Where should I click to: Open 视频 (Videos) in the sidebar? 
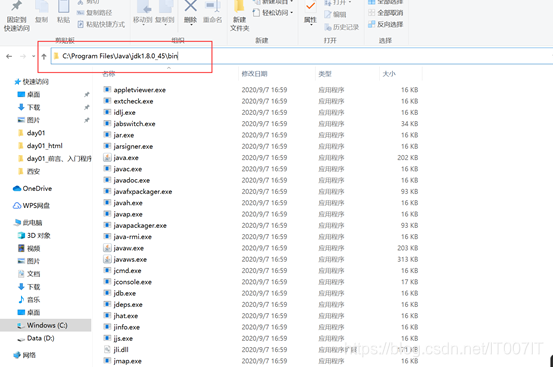(x=29, y=249)
